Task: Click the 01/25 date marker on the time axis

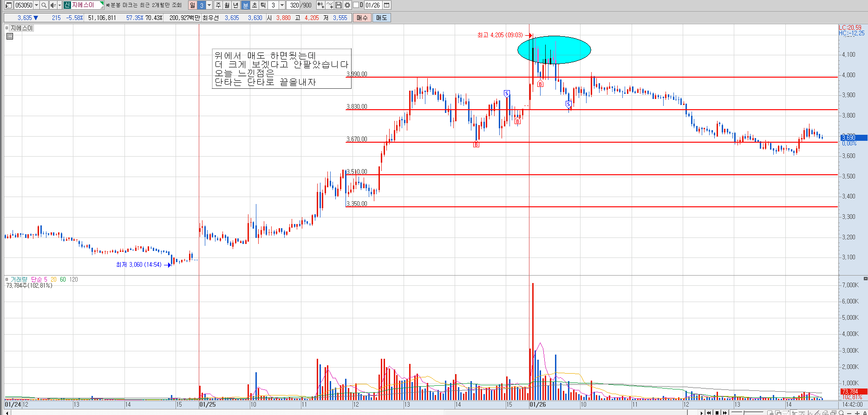Action: coord(208,405)
